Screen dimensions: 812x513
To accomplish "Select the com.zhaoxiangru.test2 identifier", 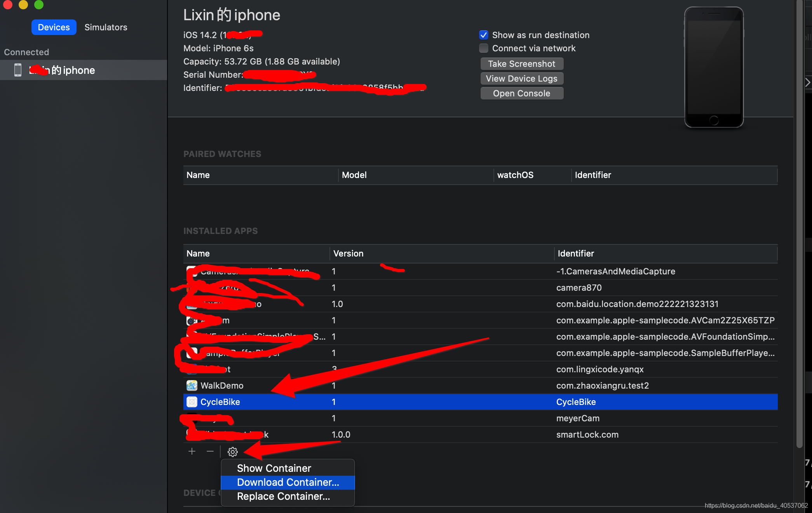I will click(603, 386).
